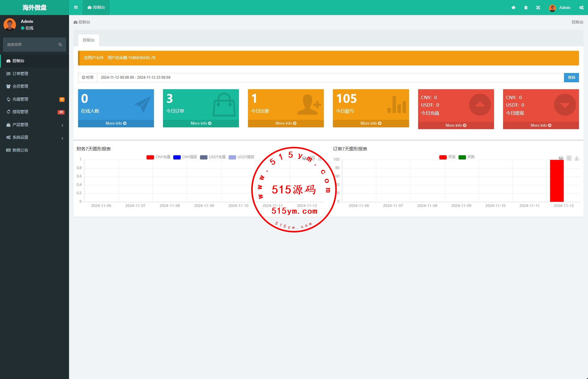Select the 控制台 content tab

click(89, 40)
